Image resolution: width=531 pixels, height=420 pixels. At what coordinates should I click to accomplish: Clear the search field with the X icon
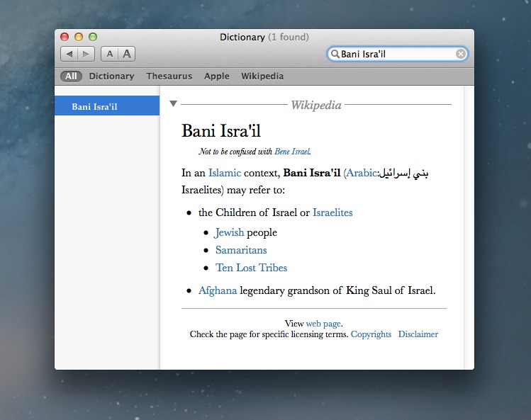(460, 54)
